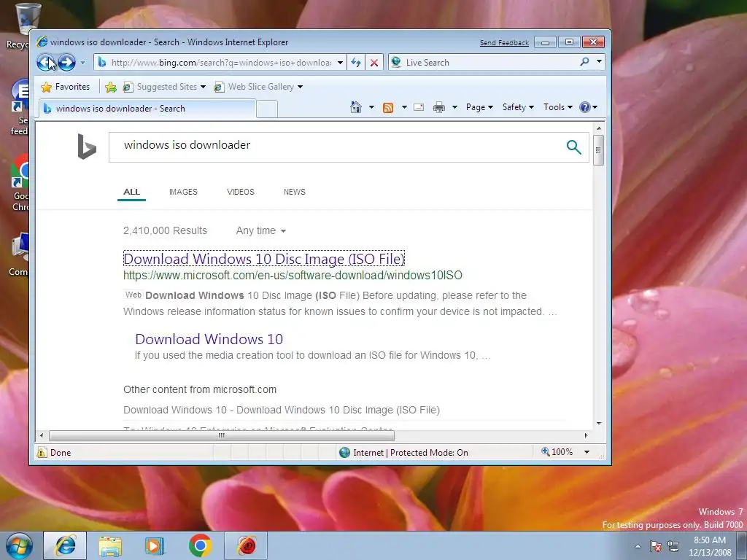The height and width of the screenshot is (560, 747).
Task: Click the vertical scrollbar thumb
Action: pos(599,150)
